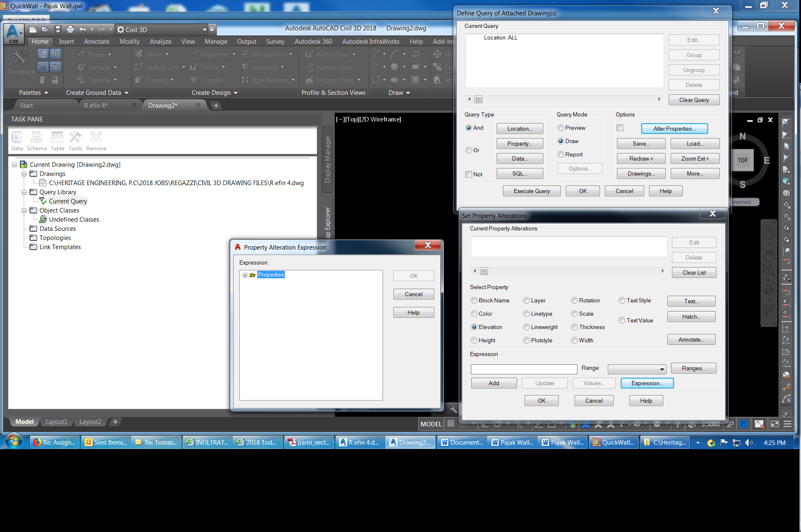Expand the Properties node in Expression dialog
The image size is (801, 532).
(x=245, y=275)
